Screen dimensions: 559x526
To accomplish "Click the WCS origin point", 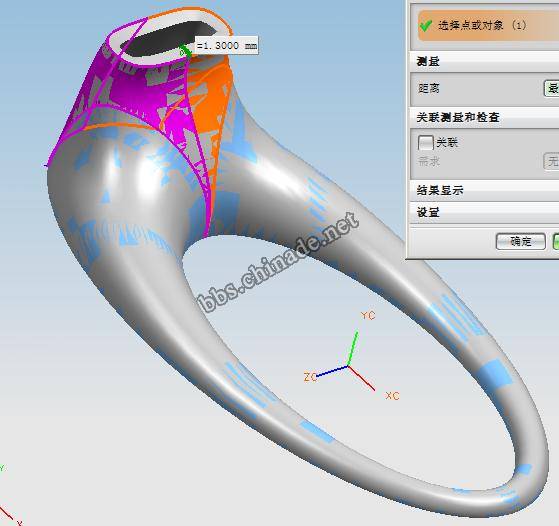I will point(348,366).
